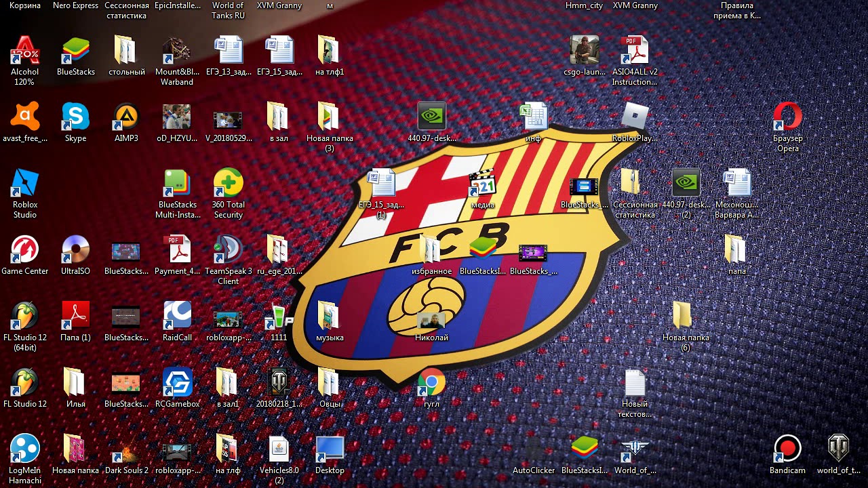Image resolution: width=868 pixels, height=488 pixels.
Task: Select the Hmm_city label
Action: pos(585,5)
